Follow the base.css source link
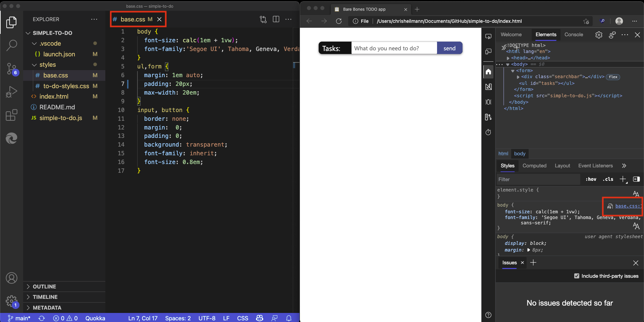This screenshot has width=644, height=322. (x=628, y=206)
